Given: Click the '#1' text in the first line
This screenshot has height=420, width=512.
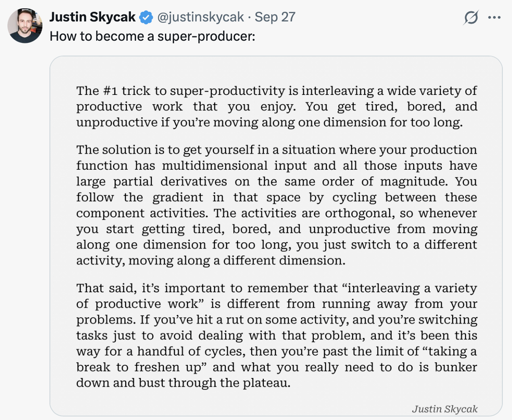Looking at the screenshot, I should coord(110,91).
